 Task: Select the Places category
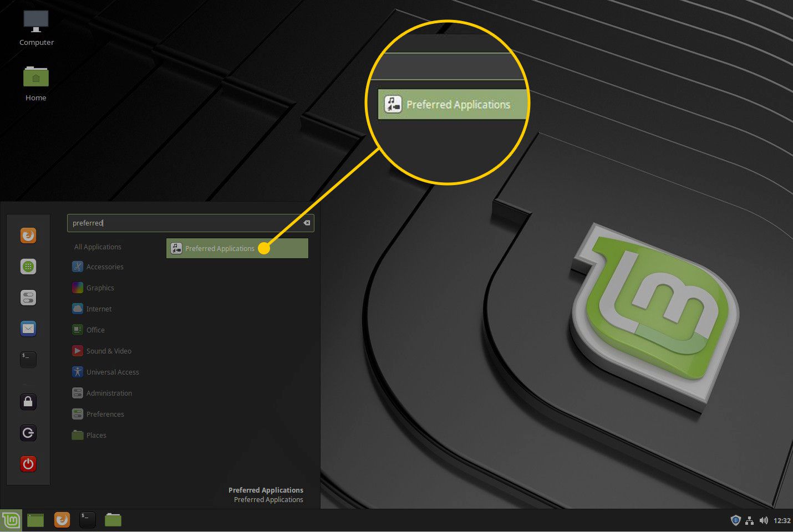(x=89, y=436)
